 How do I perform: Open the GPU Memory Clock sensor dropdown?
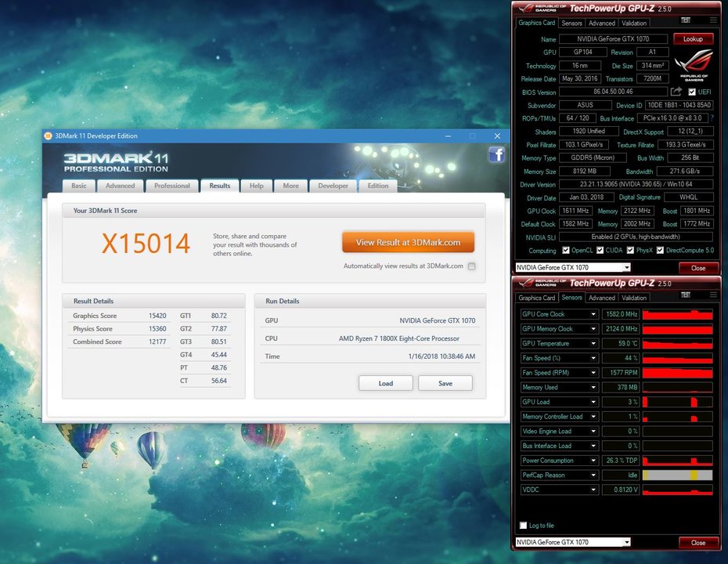tap(593, 329)
